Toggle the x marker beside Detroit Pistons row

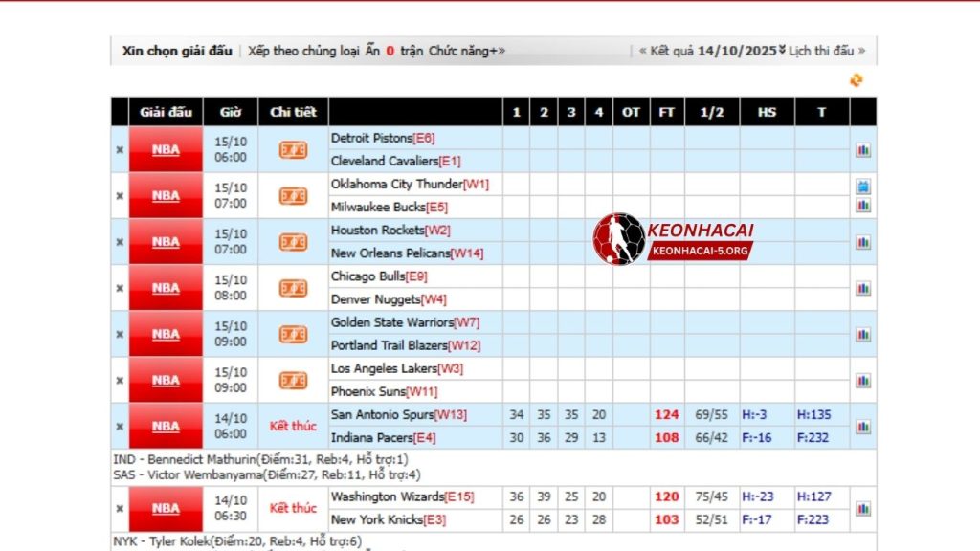click(119, 149)
